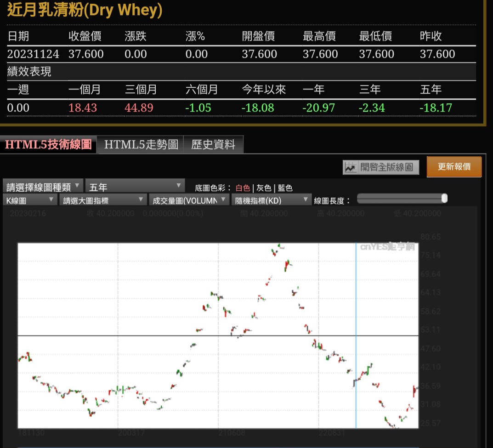
Task: Open the 隨機指標(KD) dropdown
Action: tap(272, 200)
